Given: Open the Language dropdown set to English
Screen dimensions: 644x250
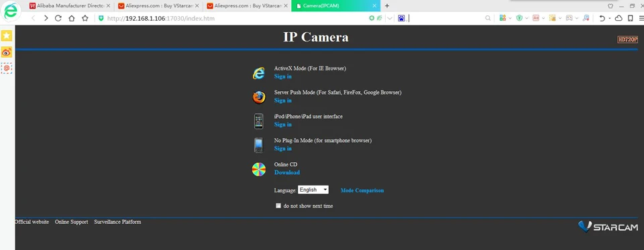Looking at the screenshot, I should coord(313,190).
